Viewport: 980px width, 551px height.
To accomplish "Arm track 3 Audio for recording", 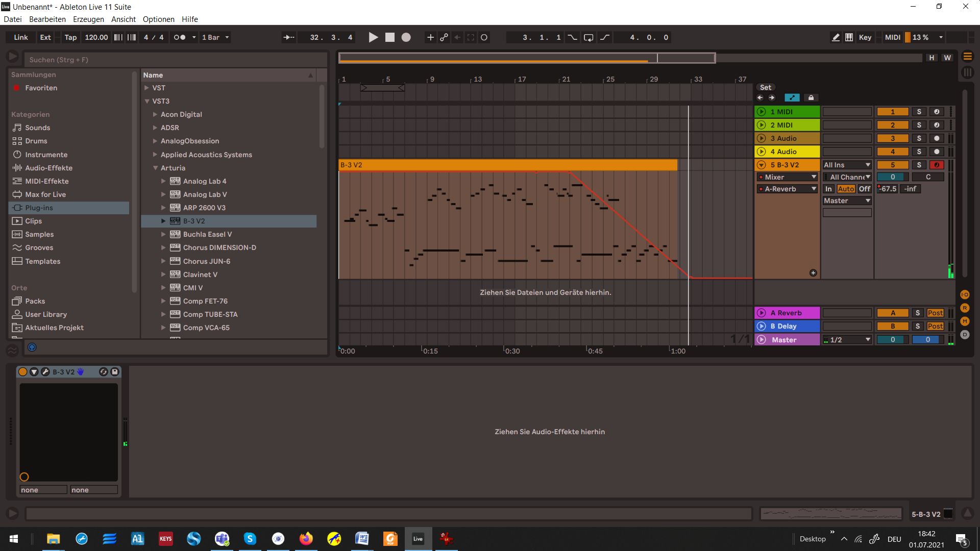I will tap(937, 138).
